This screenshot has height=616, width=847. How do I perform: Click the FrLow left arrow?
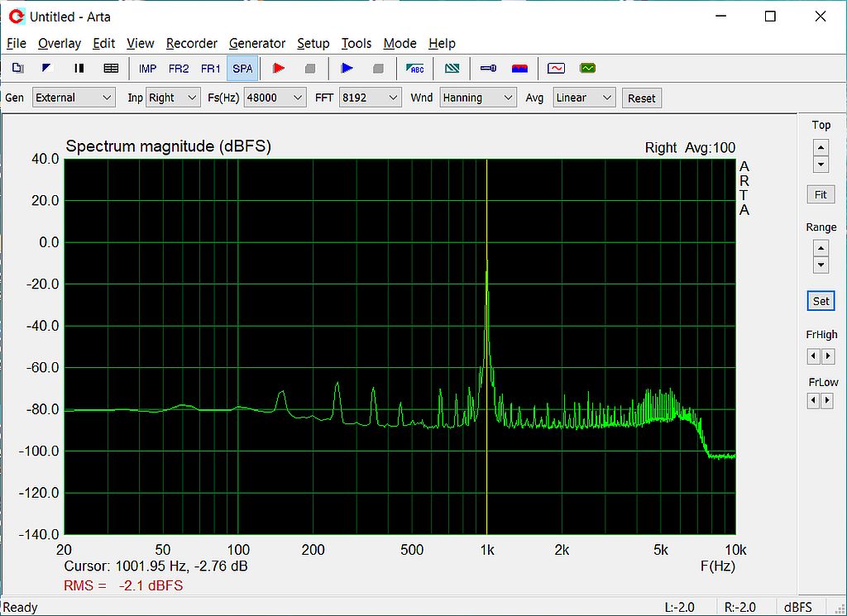point(814,400)
